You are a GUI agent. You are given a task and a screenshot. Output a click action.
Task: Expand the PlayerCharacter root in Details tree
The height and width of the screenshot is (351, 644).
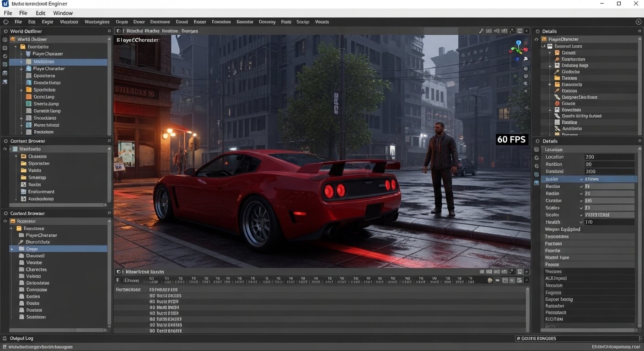[x=537, y=39]
